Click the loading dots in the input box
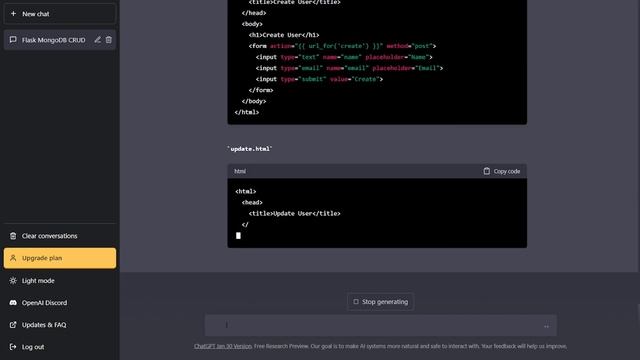Image resolution: width=640 pixels, height=360 pixels. tap(547, 326)
